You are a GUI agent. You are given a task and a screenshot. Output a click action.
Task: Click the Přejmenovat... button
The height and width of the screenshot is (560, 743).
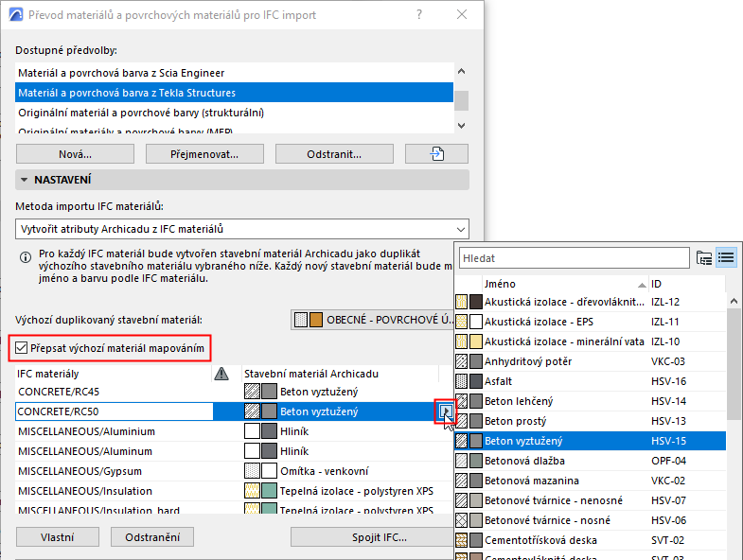(x=204, y=154)
